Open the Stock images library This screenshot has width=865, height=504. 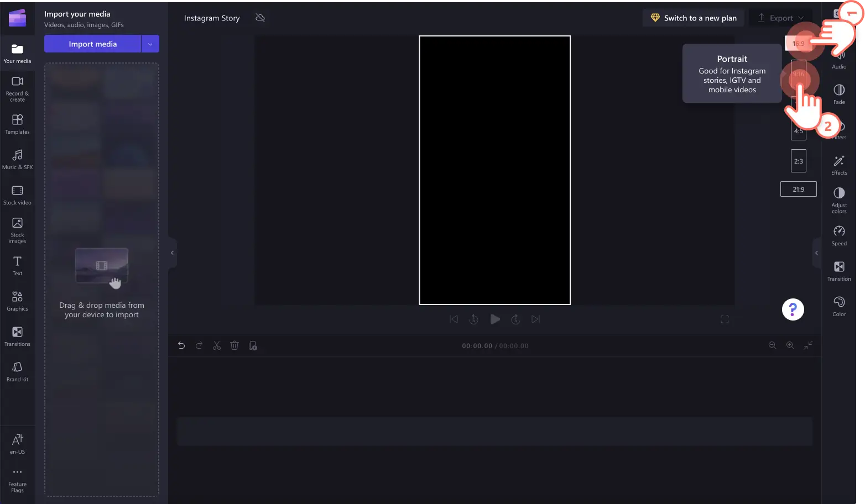[18, 230]
